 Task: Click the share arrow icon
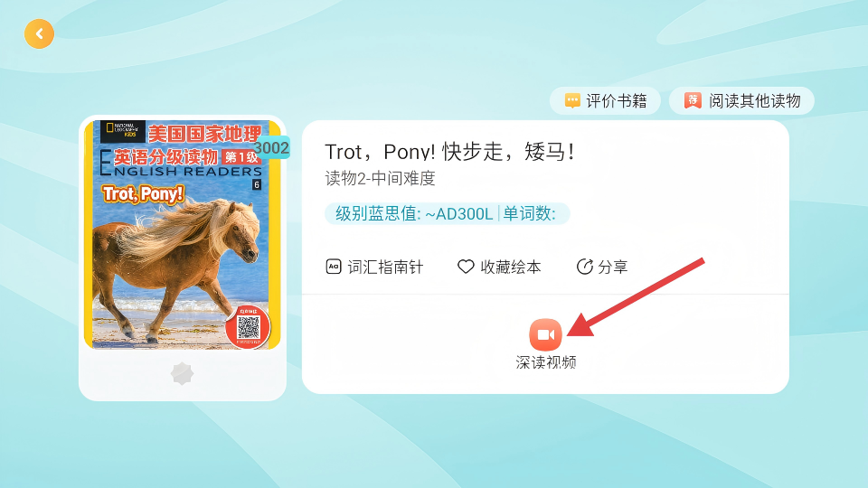point(585,267)
